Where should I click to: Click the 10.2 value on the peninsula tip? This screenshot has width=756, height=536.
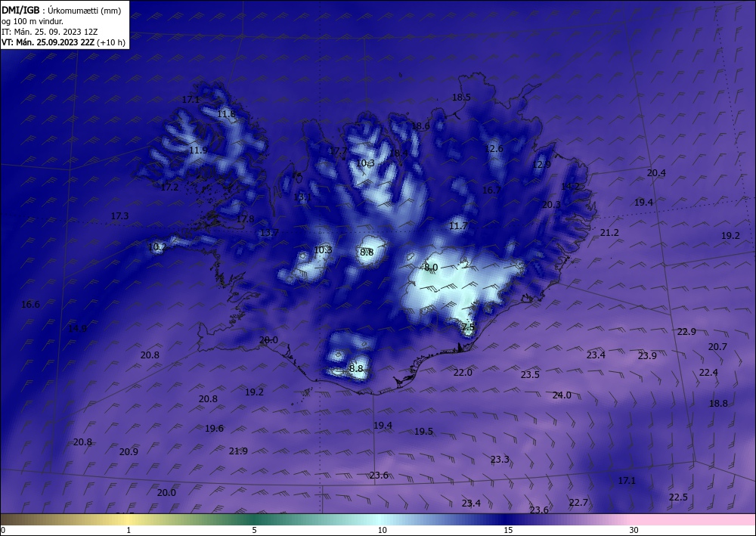tap(157, 247)
